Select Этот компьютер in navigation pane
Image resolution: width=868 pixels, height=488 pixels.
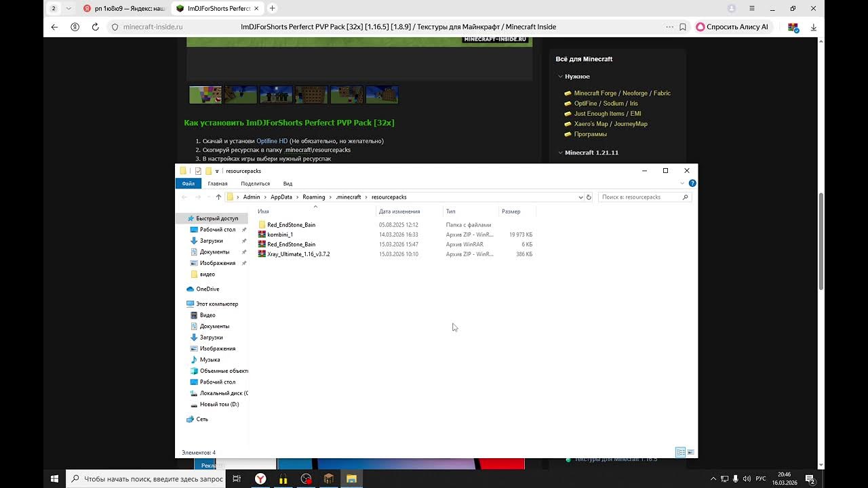pos(217,304)
